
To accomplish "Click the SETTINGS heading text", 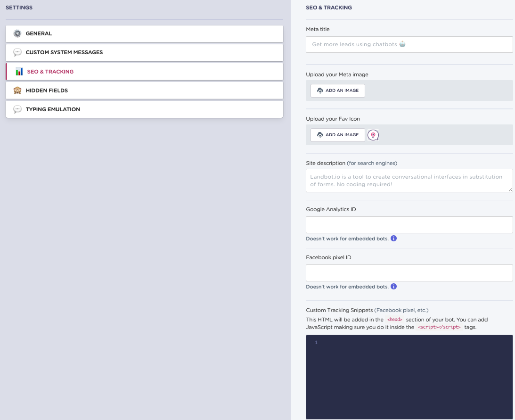I will point(19,8).
